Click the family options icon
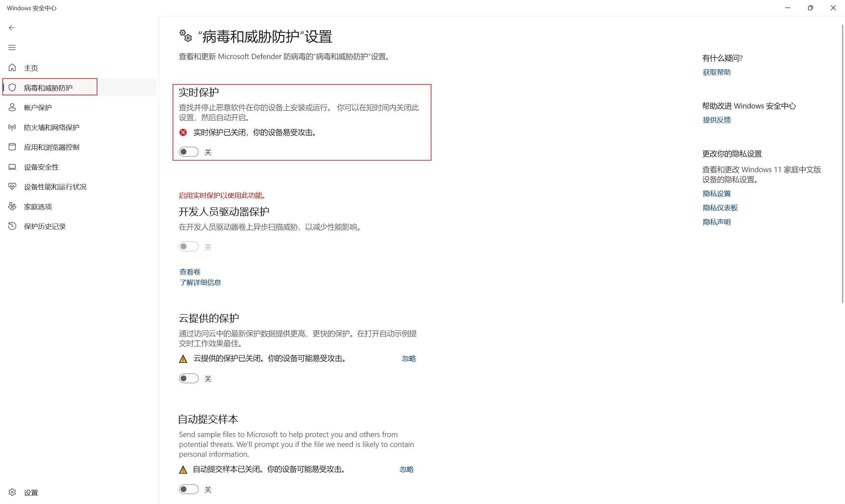845x504 pixels. [12, 206]
